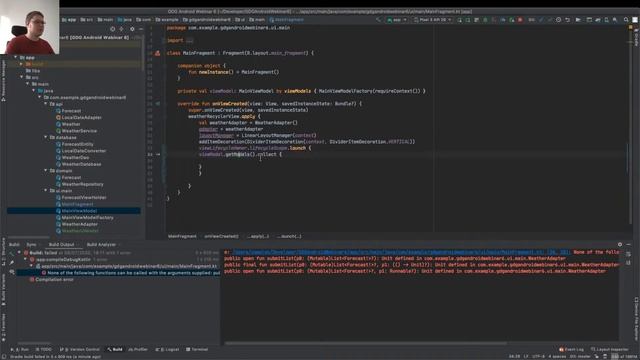Open the Pixel 3 API 29 device dropdown

(433, 20)
